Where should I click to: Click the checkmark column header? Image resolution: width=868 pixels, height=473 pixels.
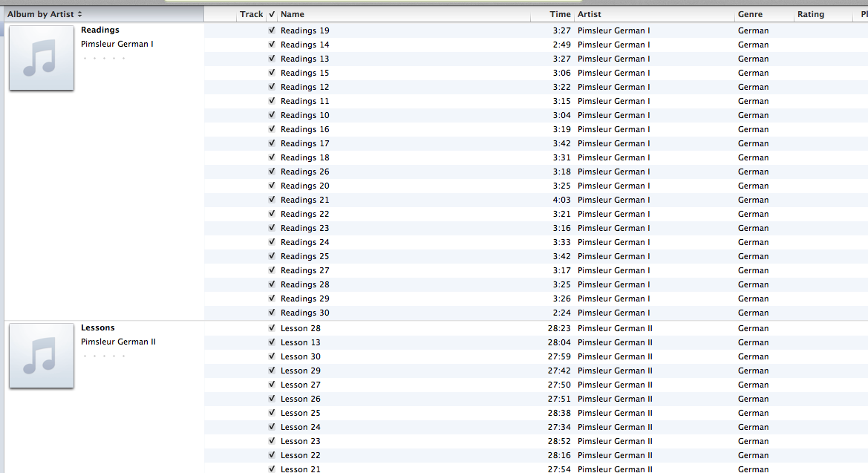point(272,14)
